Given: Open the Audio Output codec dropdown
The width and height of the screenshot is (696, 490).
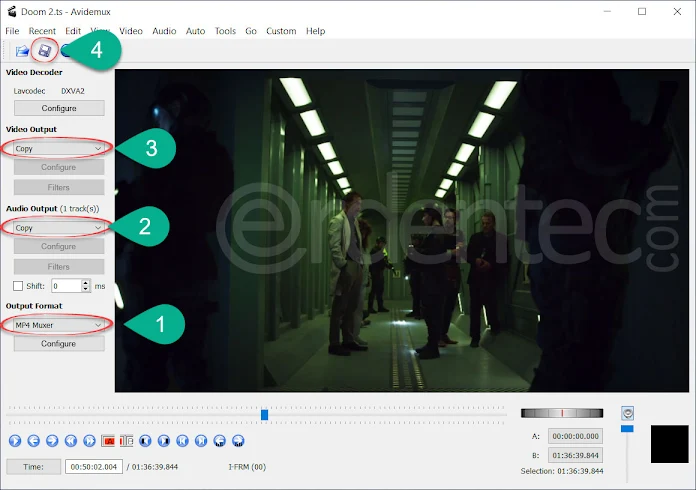Looking at the screenshot, I should pyautogui.click(x=59, y=228).
